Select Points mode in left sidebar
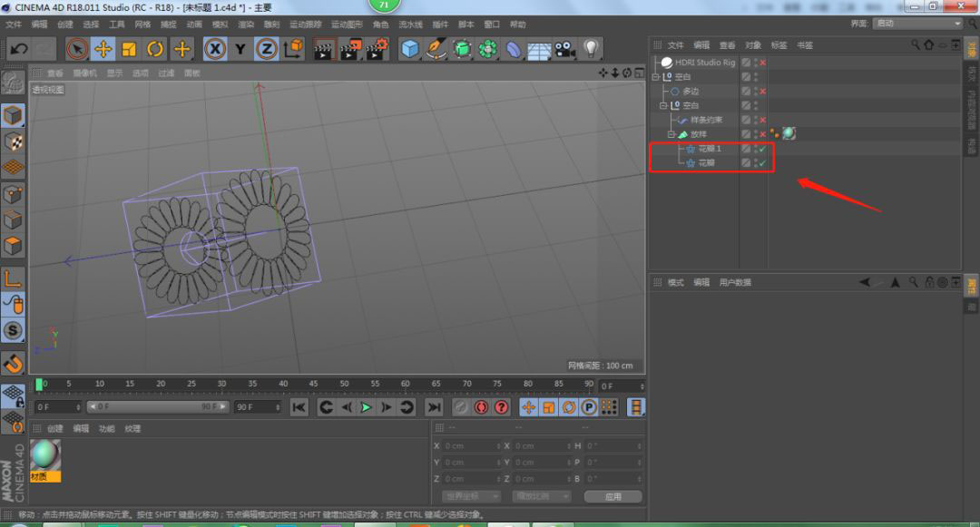The width and height of the screenshot is (980, 527). [13, 194]
